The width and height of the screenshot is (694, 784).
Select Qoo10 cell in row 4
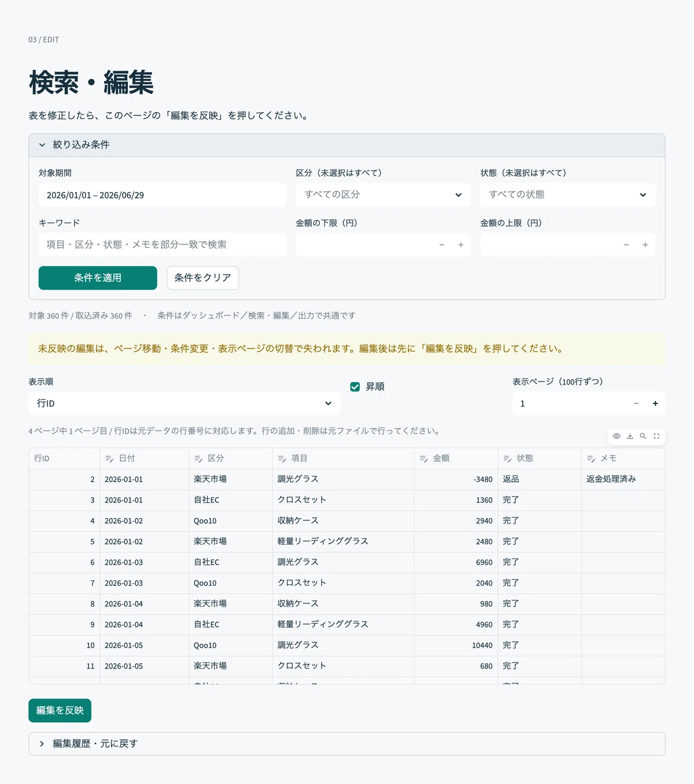tap(231, 521)
